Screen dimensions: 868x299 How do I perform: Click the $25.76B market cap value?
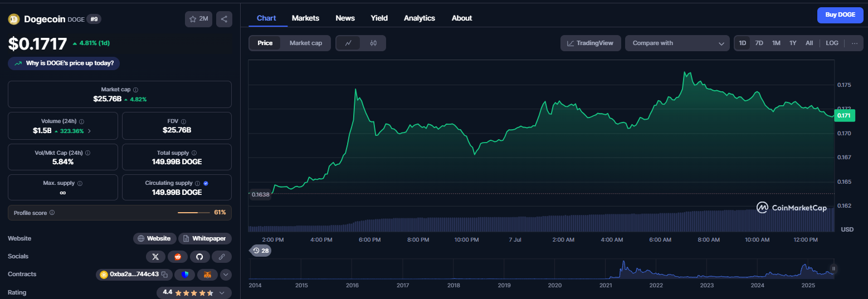(107, 99)
